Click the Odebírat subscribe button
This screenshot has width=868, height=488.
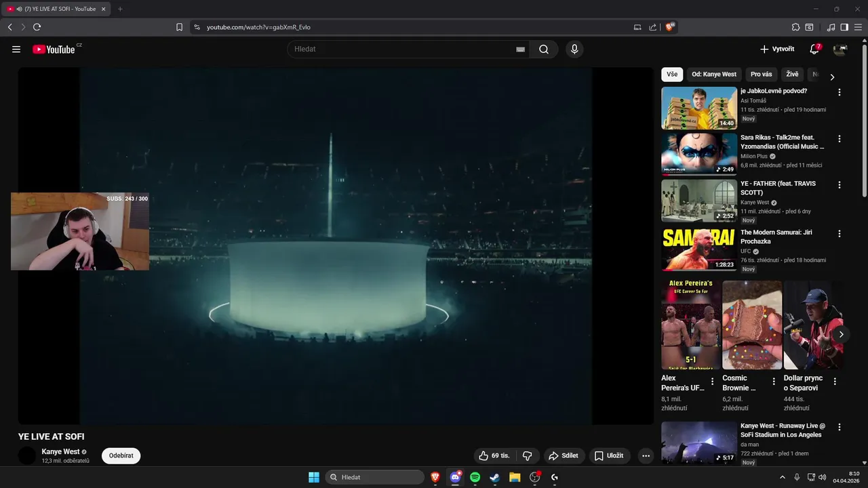121,455
